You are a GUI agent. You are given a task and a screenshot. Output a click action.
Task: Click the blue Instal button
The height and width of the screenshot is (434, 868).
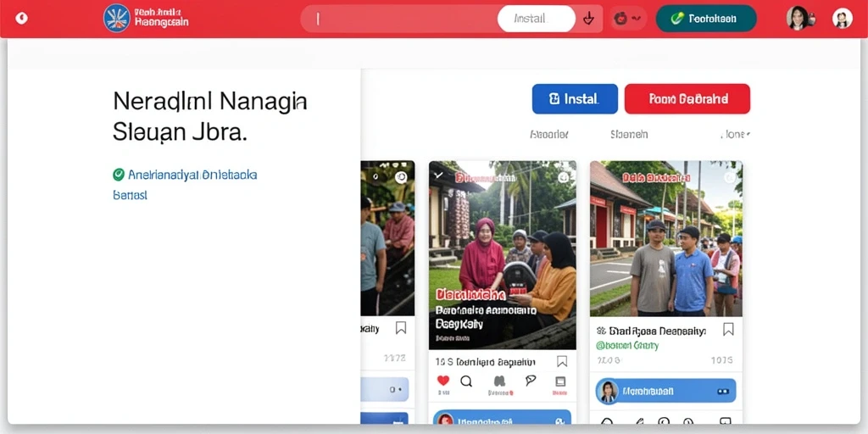click(575, 99)
